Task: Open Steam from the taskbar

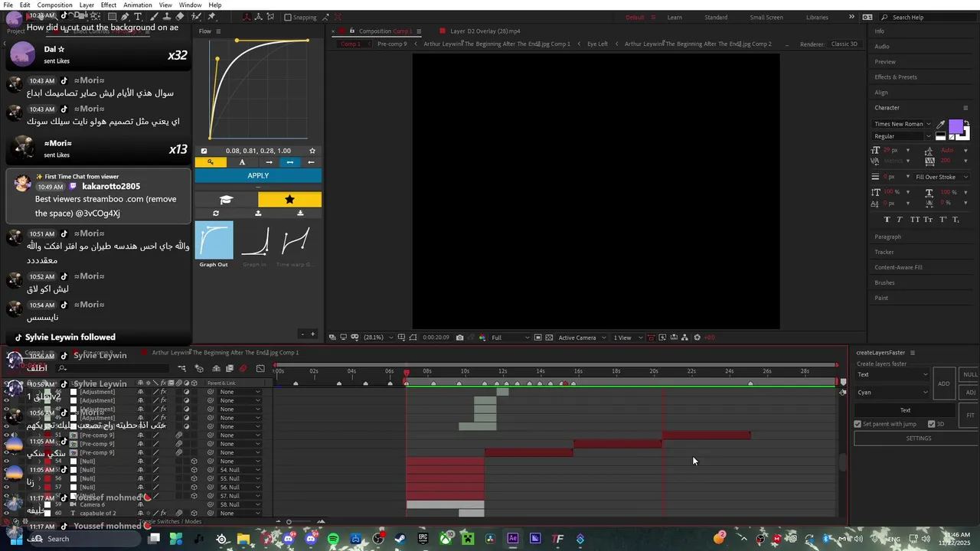Action: click(400, 539)
